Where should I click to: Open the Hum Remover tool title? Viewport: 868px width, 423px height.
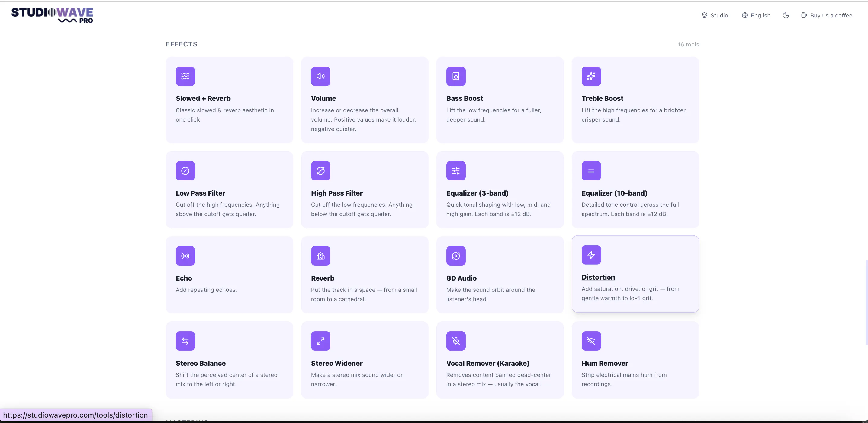point(605,364)
